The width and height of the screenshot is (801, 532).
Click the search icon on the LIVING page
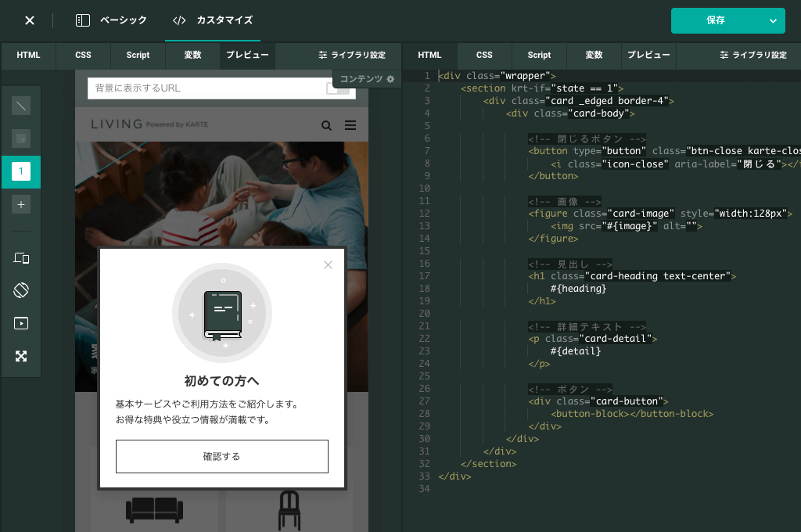[x=326, y=124]
